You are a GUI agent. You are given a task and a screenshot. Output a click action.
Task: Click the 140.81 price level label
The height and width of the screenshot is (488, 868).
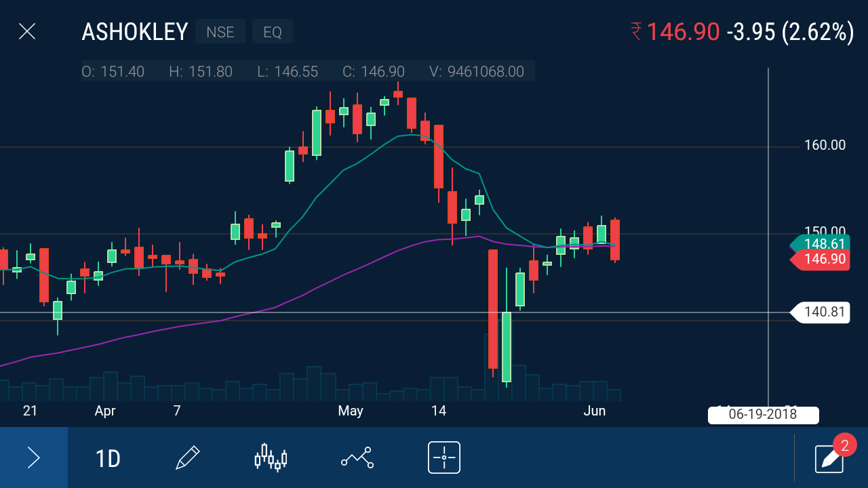pos(822,312)
